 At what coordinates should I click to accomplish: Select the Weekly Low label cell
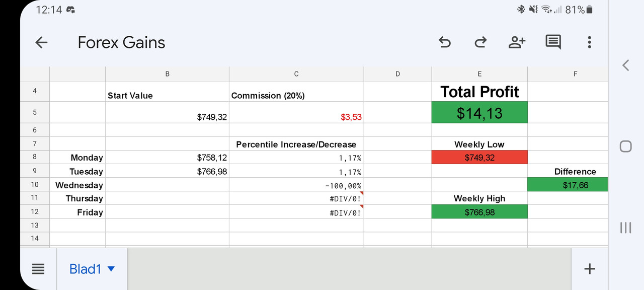(479, 143)
